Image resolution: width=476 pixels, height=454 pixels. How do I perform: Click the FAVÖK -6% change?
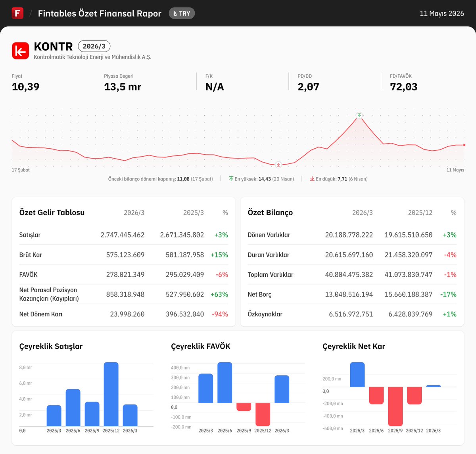222,274
